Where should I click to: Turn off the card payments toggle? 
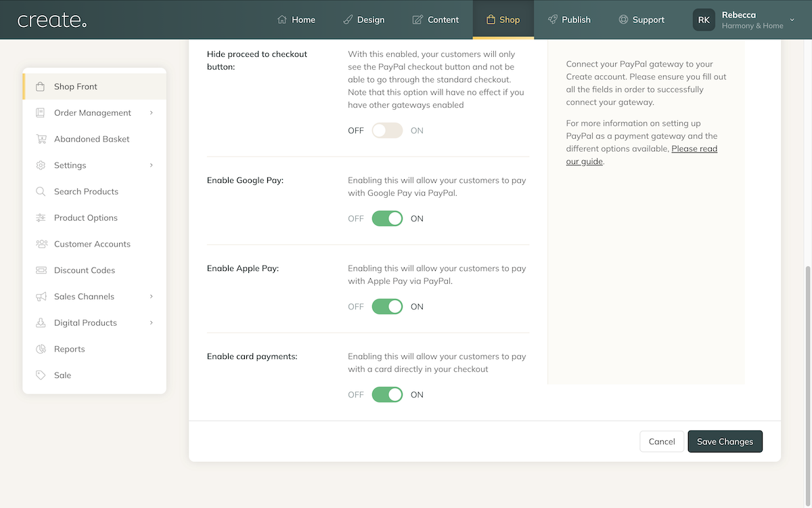pyautogui.click(x=387, y=395)
